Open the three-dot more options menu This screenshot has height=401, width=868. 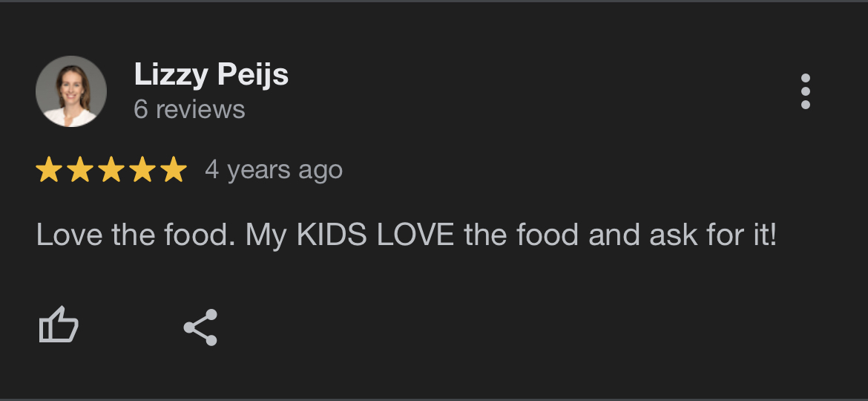pos(806,92)
